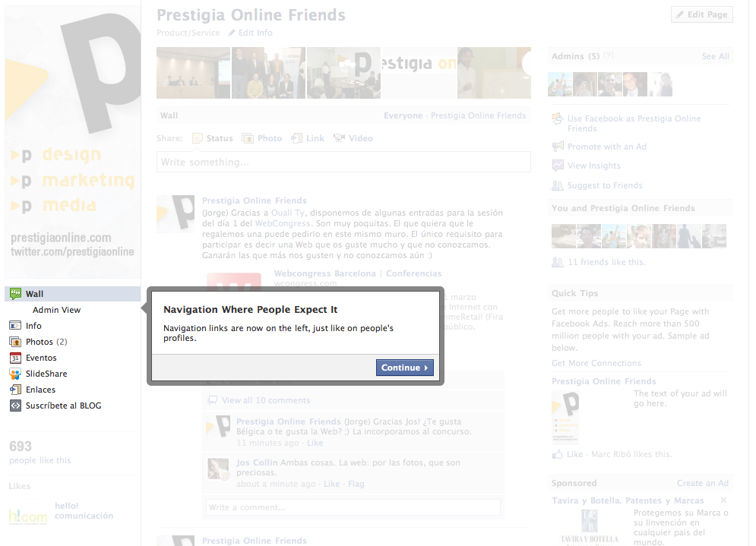Click Marc Ribó likes this text
Image resolution: width=756 pixels, height=546 pixels.
point(631,454)
